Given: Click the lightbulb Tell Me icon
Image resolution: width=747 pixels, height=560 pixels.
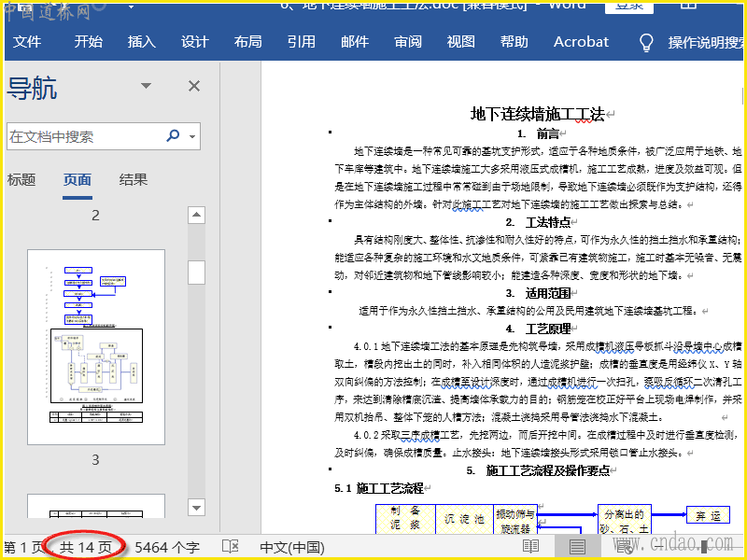Looking at the screenshot, I should tap(646, 42).
